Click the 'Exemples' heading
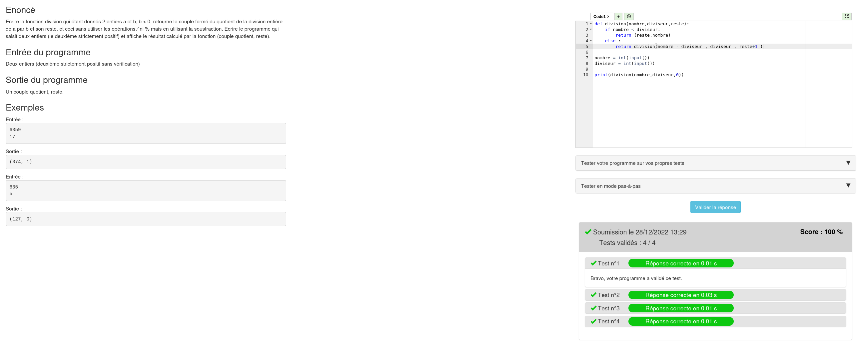The height and width of the screenshot is (347, 868). pos(25,108)
